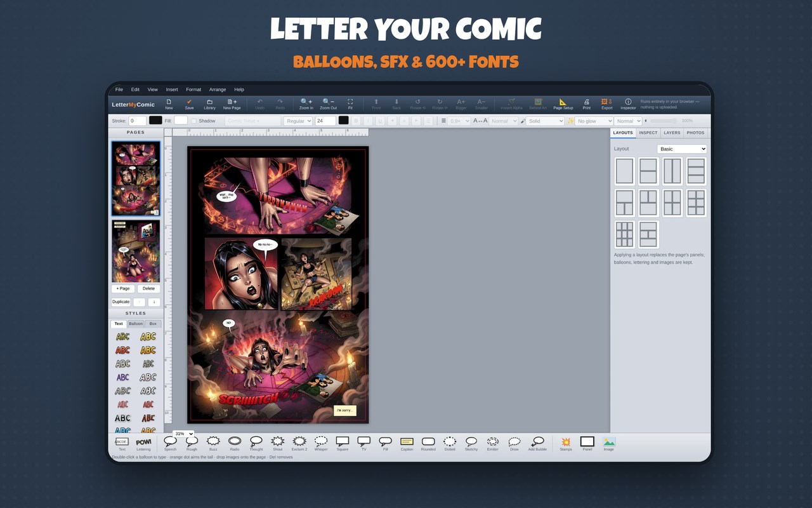812x508 pixels.
Task: Open the font weight Regular dropdown
Action: click(298, 121)
